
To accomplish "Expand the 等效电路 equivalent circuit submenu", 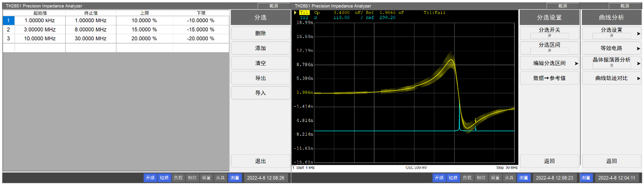I will [611, 48].
